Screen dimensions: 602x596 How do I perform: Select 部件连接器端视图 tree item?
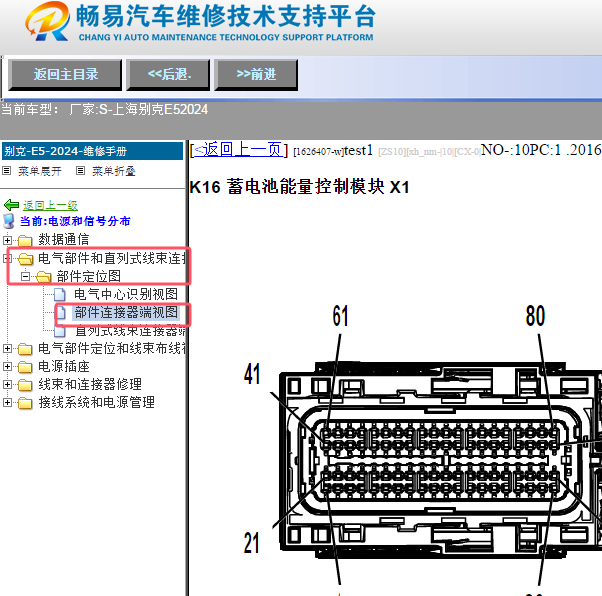pyautogui.click(x=126, y=312)
